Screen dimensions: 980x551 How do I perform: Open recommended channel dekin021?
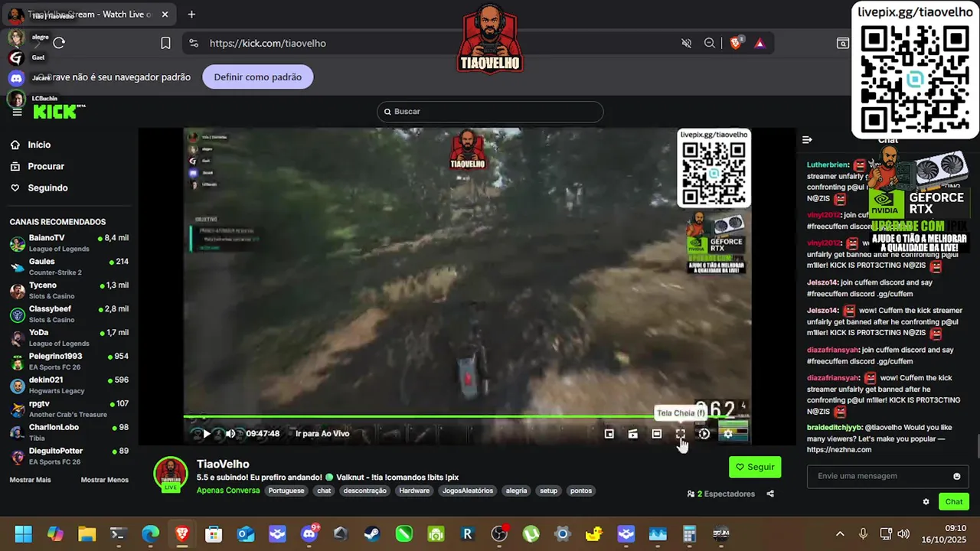[x=69, y=386]
